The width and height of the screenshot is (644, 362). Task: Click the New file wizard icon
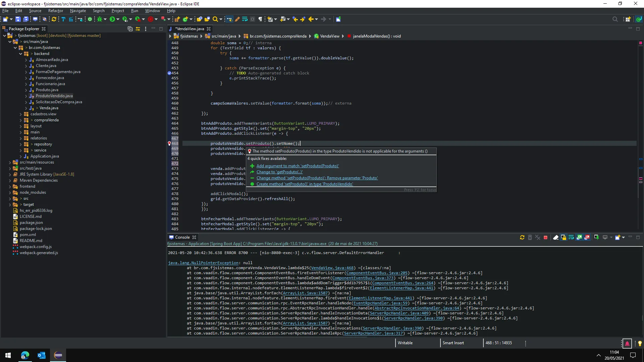[x=5, y=19]
